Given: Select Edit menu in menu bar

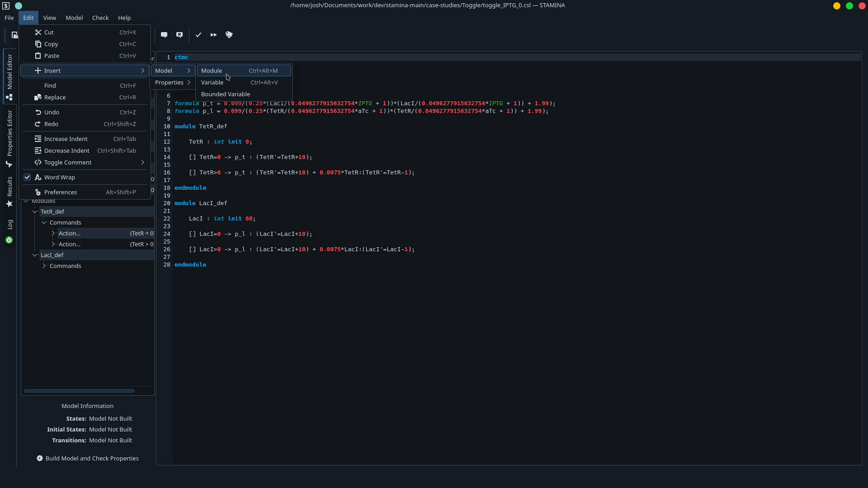Looking at the screenshot, I should click(28, 17).
